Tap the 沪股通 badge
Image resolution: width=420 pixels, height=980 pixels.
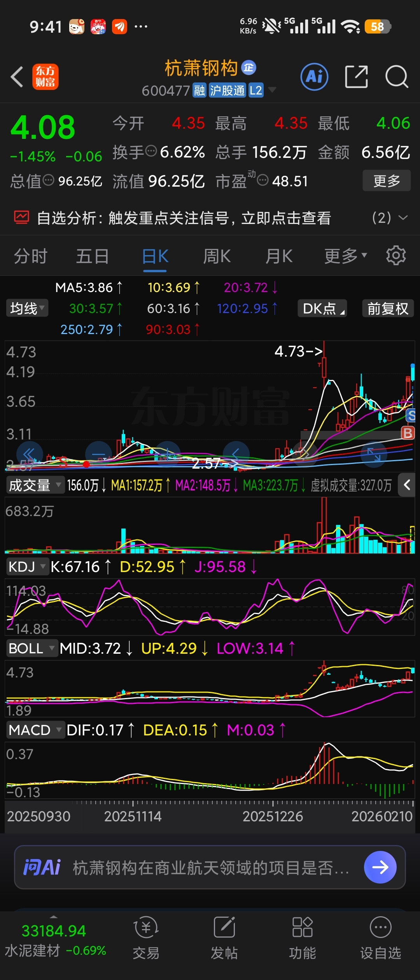(x=227, y=91)
